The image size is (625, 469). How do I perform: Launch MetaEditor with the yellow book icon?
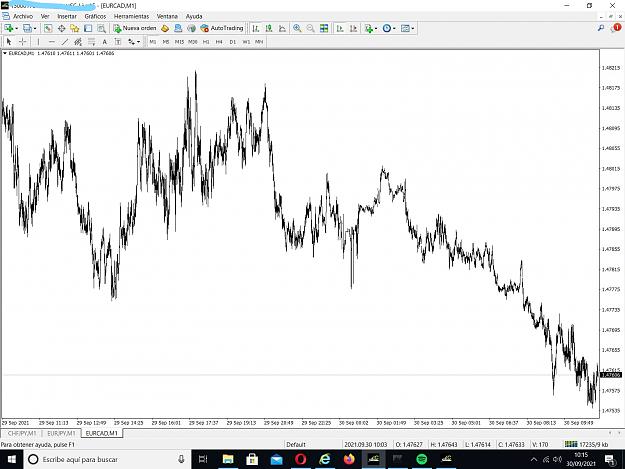click(165, 28)
